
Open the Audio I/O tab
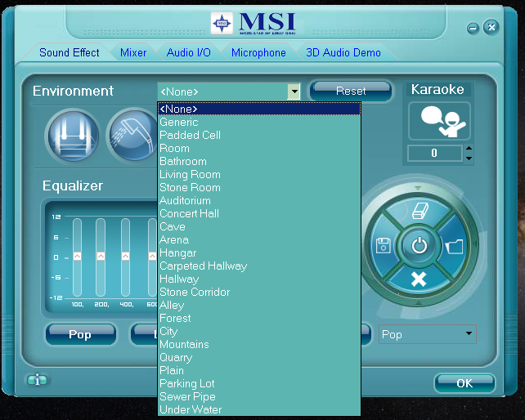click(189, 52)
